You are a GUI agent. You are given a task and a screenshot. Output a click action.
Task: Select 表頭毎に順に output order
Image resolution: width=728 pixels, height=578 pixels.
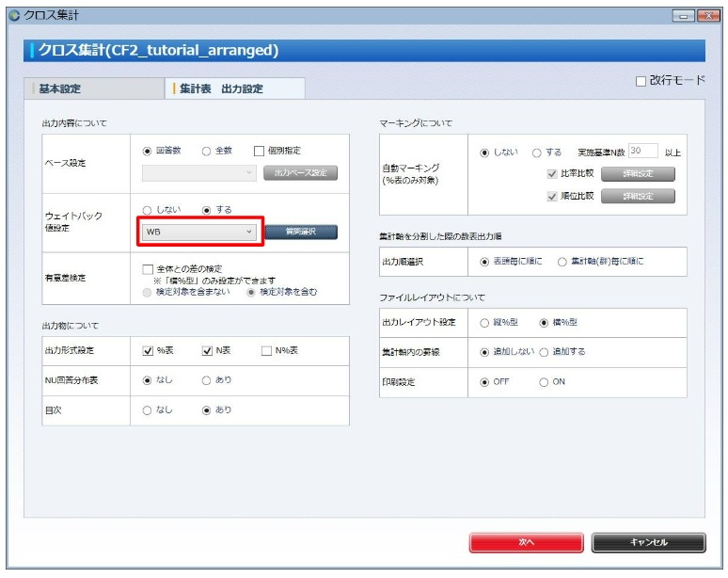[484, 262]
